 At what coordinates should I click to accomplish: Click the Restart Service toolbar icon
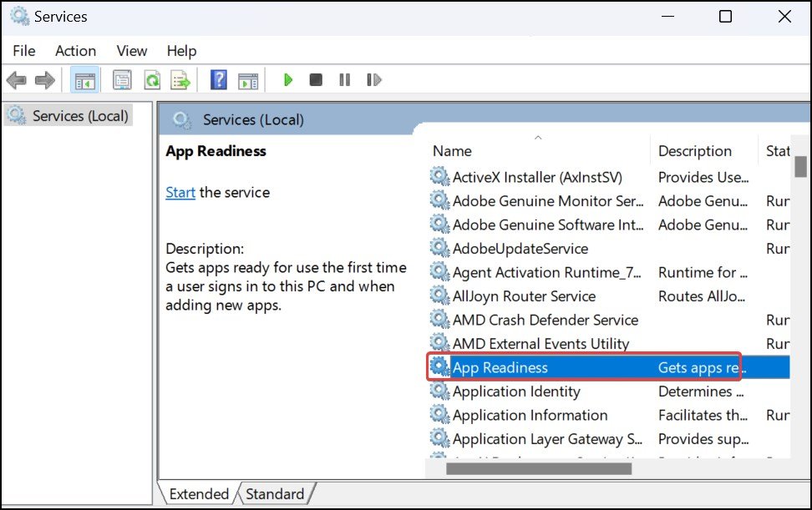(x=374, y=80)
